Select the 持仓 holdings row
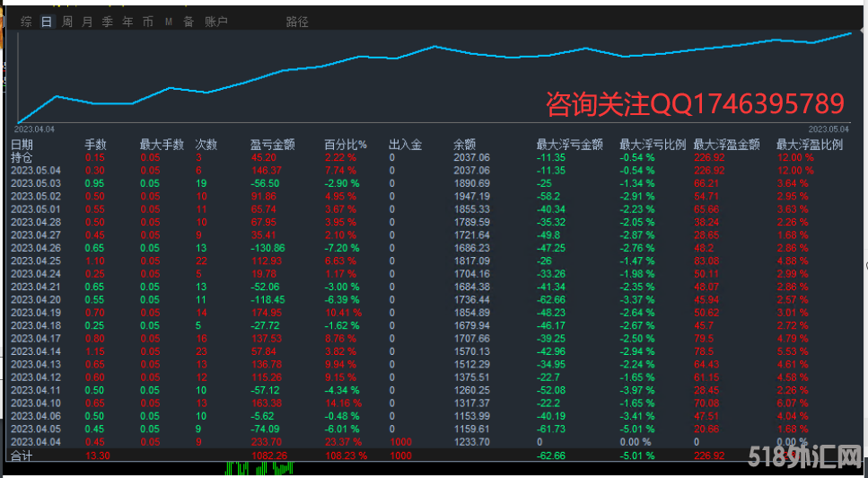The image size is (868, 478). [x=21, y=157]
